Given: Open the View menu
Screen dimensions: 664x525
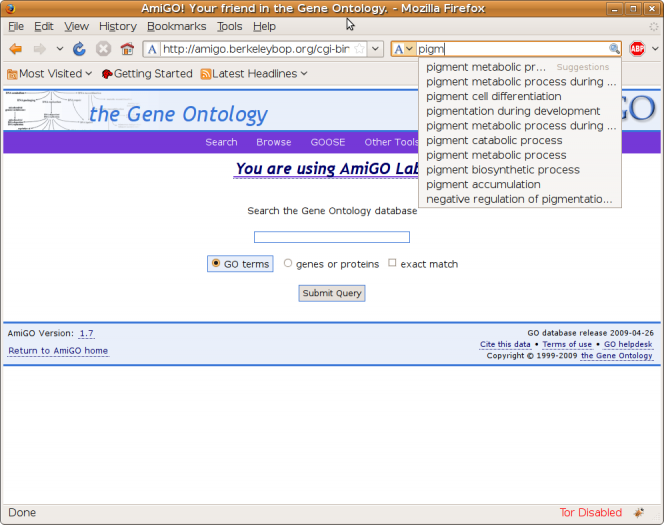Looking at the screenshot, I should coord(76,26).
